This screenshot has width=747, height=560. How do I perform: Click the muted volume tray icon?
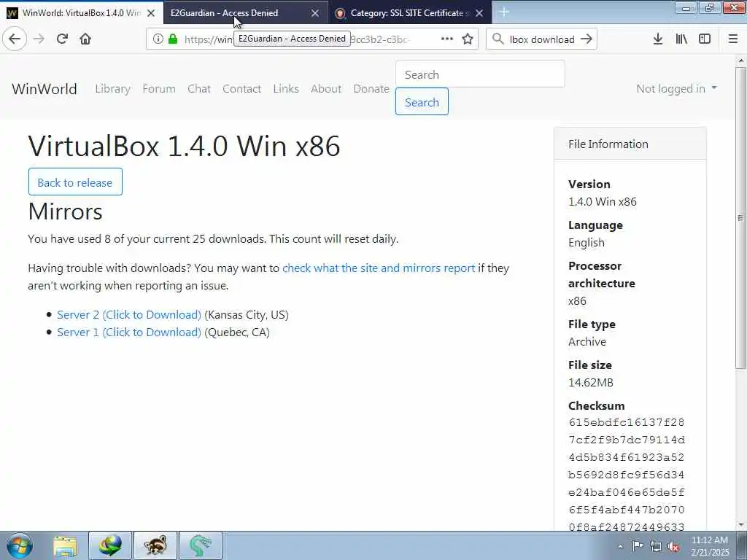pyautogui.click(x=673, y=546)
